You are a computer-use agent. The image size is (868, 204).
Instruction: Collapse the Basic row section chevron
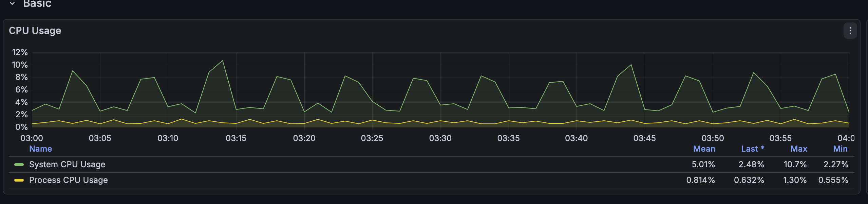click(x=12, y=4)
